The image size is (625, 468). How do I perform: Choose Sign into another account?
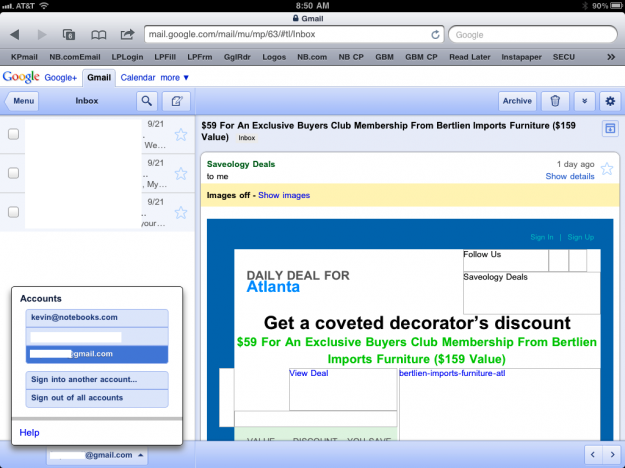[x=97, y=380]
